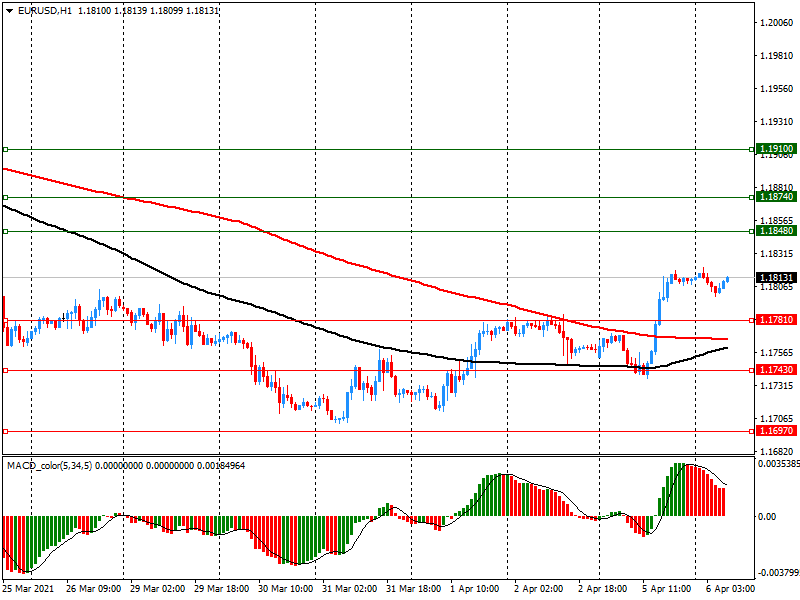Viewport: 800px width, 600px height.
Task: Click the 0.00 level on MACD scale
Action: point(768,517)
